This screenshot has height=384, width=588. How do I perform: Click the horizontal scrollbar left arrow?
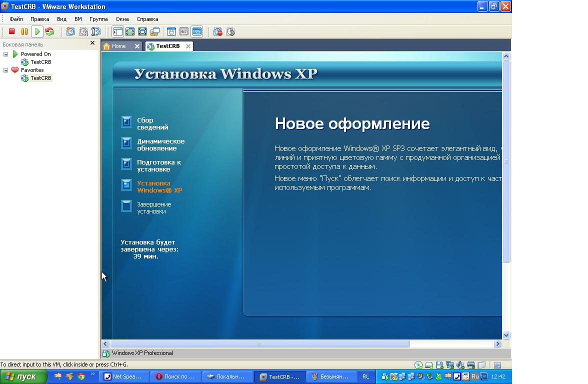pos(105,343)
